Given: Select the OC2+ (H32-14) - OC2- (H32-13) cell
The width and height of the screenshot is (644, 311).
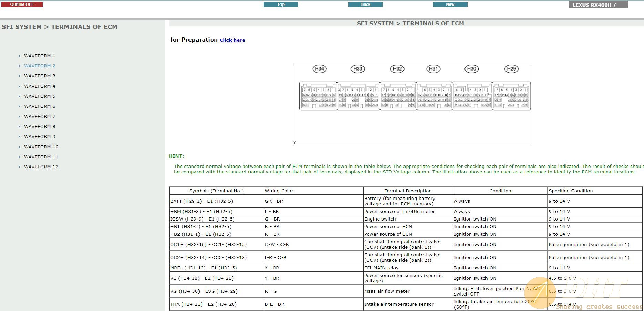Looking at the screenshot, I should [216, 257].
